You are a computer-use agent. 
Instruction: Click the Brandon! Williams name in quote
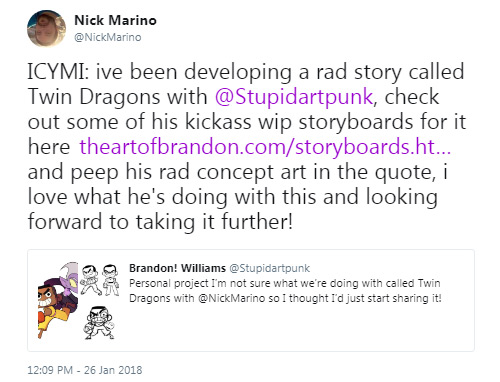(177, 268)
